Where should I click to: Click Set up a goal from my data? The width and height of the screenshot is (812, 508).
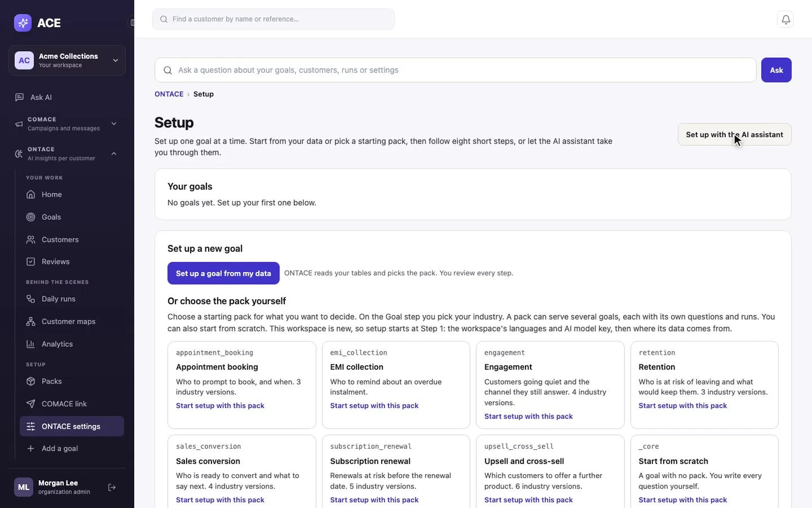[223, 273]
